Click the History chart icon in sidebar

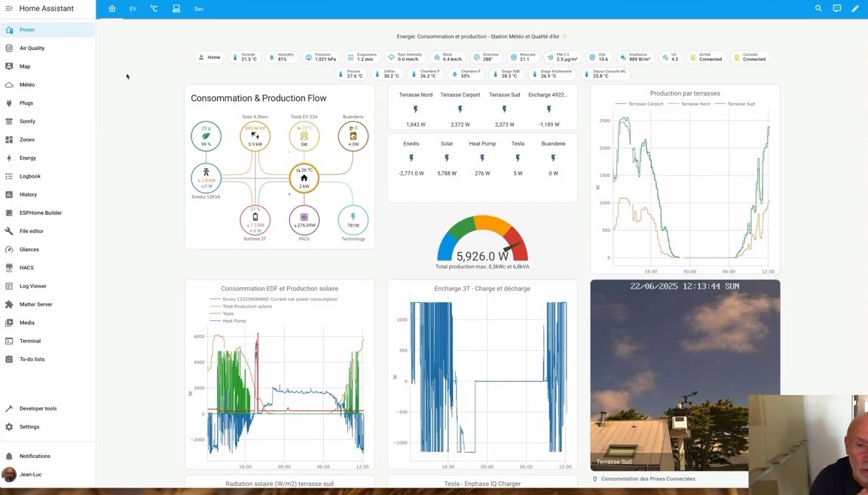tap(9, 194)
